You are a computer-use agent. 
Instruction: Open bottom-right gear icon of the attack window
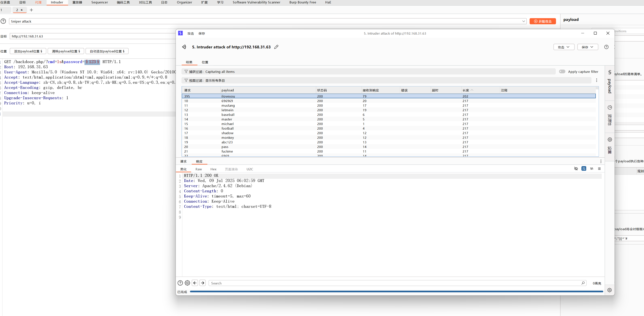point(610,290)
